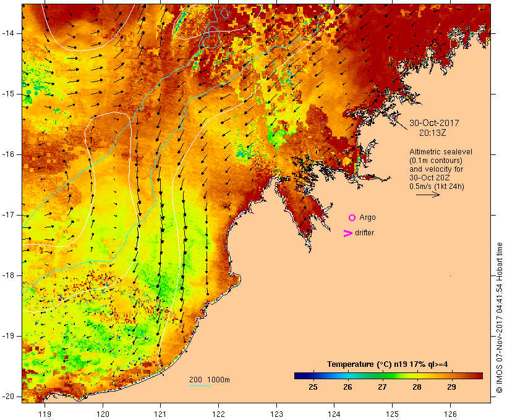This screenshot has height=420, width=507.
Task: Select the 30-Oct-2017 date label
Action: (x=434, y=123)
